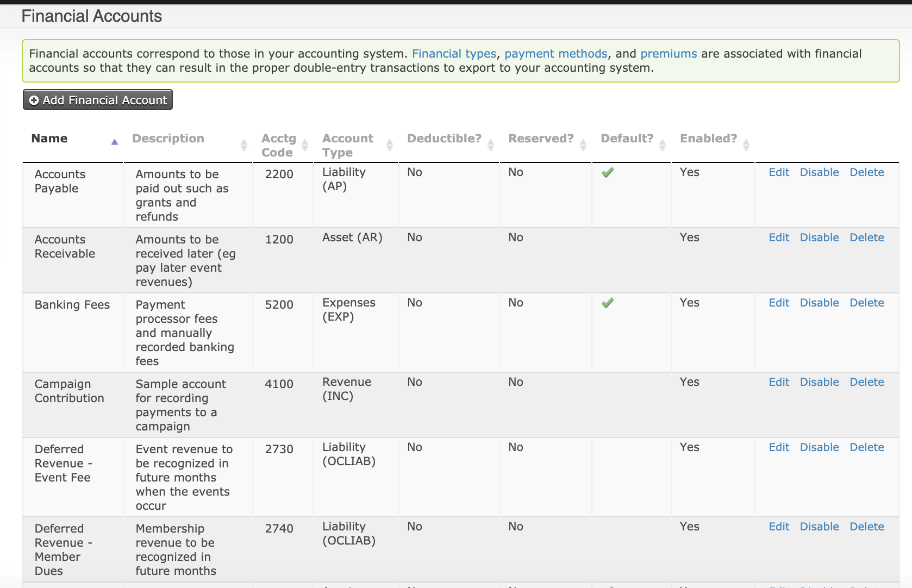This screenshot has height=588, width=912.
Task: Delete the Deferred Revenue - Member Dues account
Action: click(x=867, y=527)
